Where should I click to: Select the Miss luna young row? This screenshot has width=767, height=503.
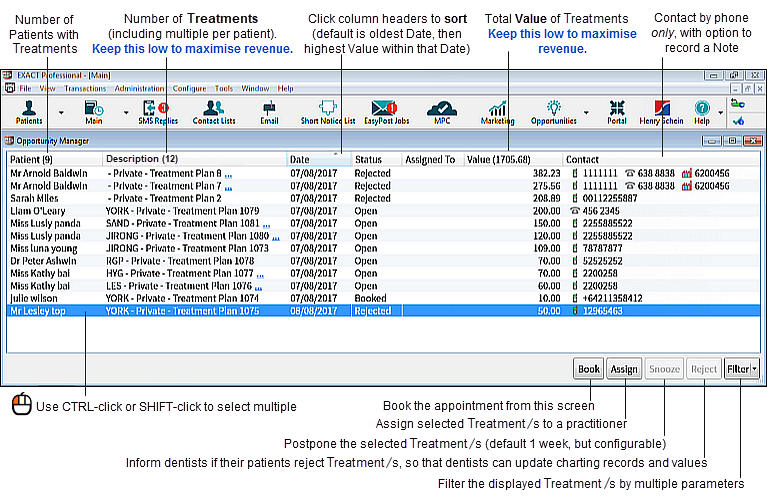pyautogui.click(x=384, y=248)
